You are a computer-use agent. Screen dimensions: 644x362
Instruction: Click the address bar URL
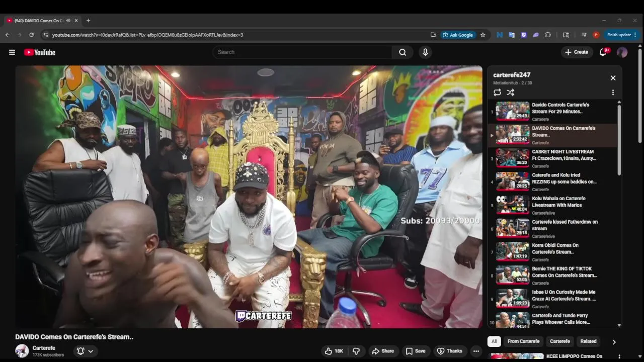point(147,35)
